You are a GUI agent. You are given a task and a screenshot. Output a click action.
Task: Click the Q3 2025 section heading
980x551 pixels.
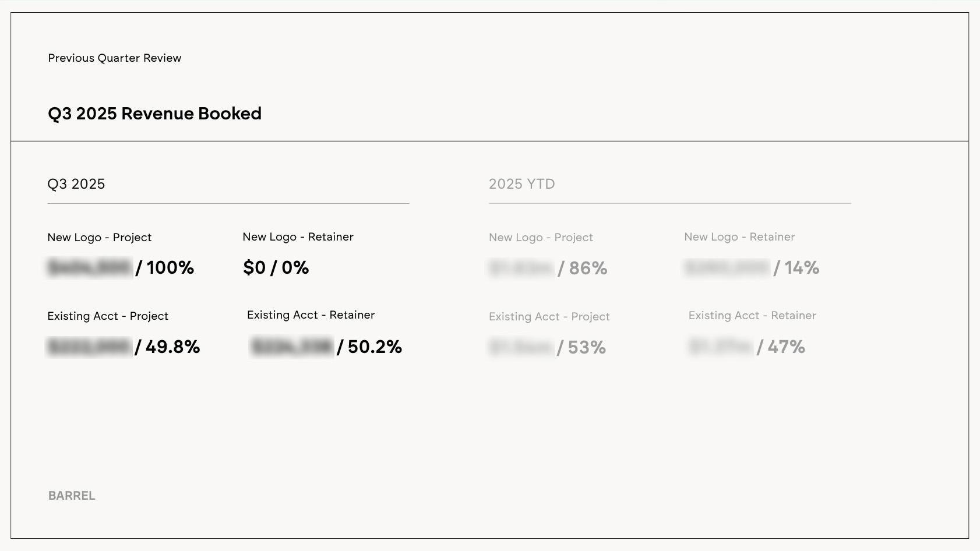click(x=76, y=184)
